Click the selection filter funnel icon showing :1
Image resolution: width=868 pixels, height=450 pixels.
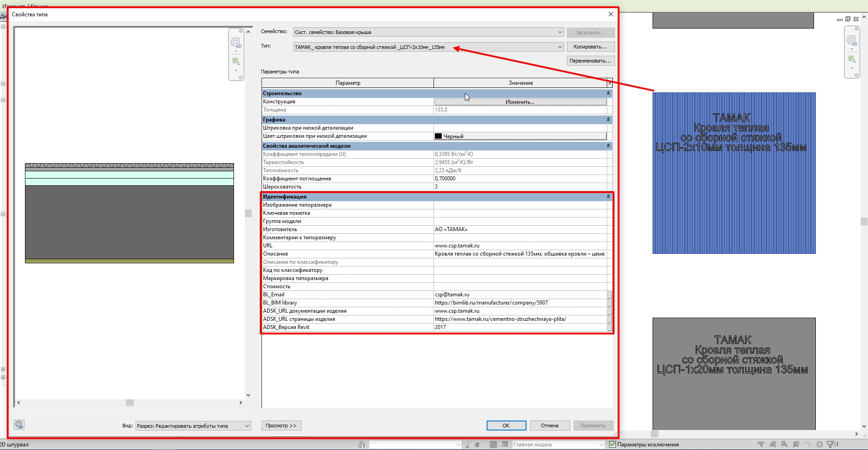(830, 445)
